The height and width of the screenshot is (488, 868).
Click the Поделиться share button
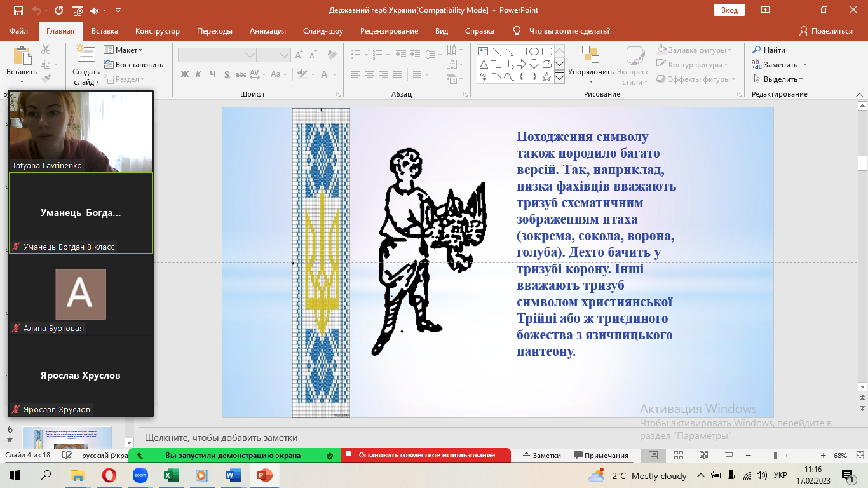(x=825, y=31)
